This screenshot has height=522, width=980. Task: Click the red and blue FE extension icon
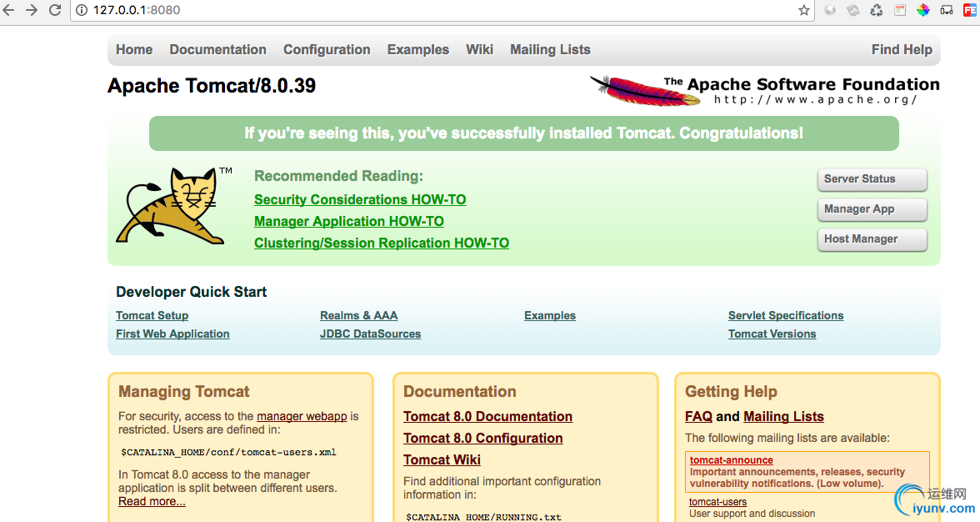(x=970, y=10)
